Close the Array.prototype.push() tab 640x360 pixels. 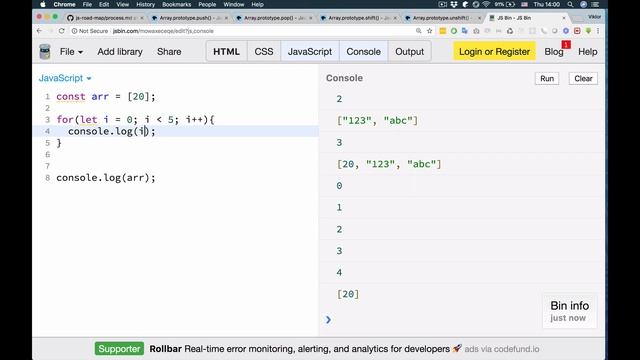point(227,18)
